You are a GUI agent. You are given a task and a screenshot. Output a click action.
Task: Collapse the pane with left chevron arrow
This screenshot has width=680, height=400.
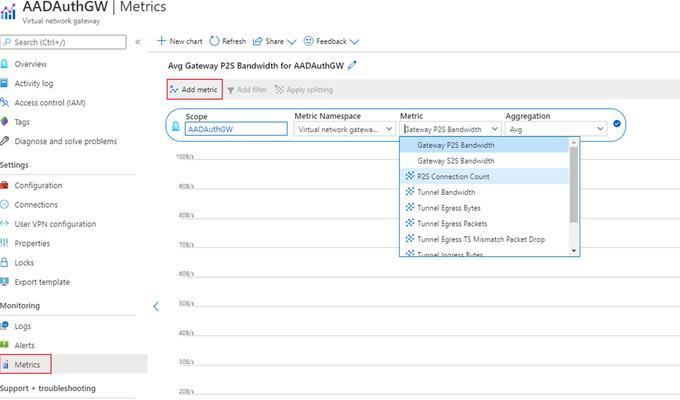pyautogui.click(x=156, y=306)
